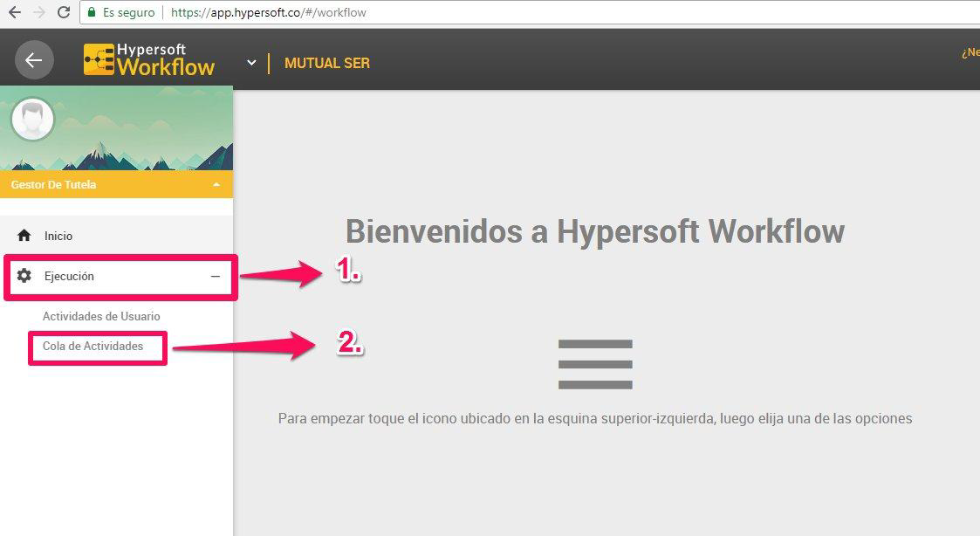Click the Hypersoft Workflow logo

tap(149, 60)
